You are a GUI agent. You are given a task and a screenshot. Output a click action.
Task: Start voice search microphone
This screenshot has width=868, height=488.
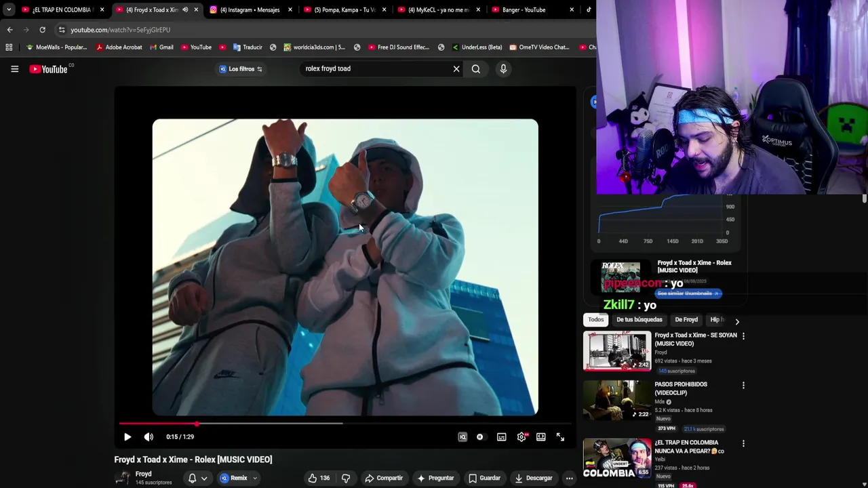503,68
